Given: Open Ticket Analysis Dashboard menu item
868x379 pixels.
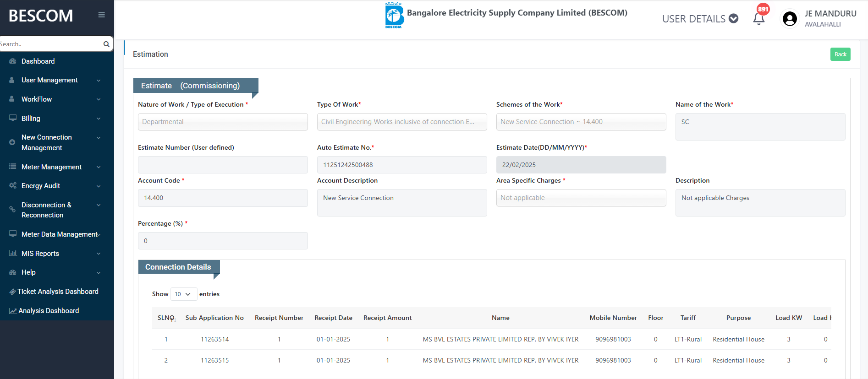Looking at the screenshot, I should tap(58, 292).
